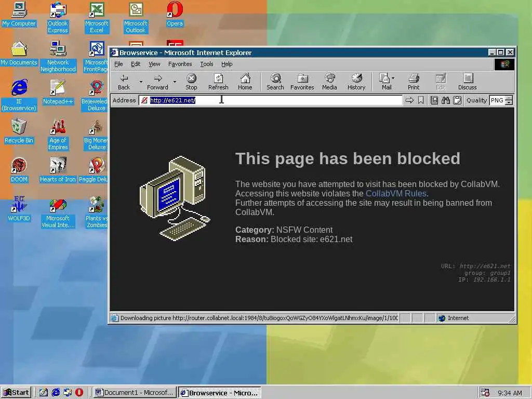Image resolution: width=532 pixels, height=399 pixels.
Task: Refresh the current page
Action: click(x=218, y=82)
